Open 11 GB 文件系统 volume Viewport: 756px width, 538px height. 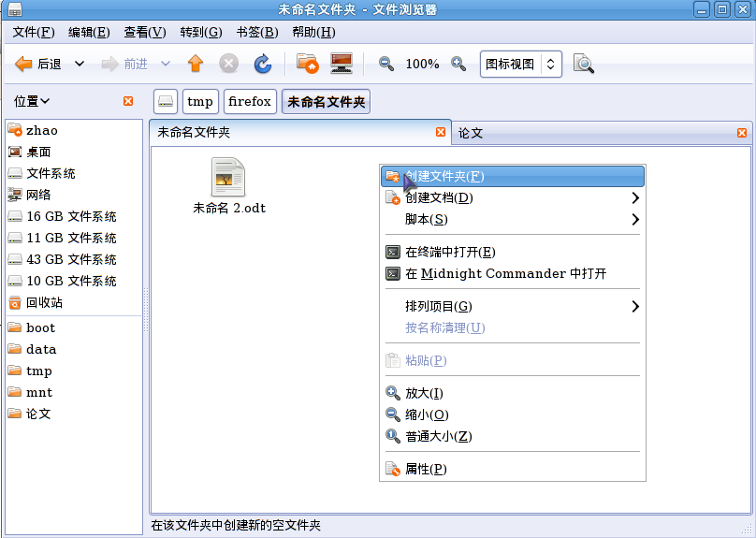(x=75, y=238)
